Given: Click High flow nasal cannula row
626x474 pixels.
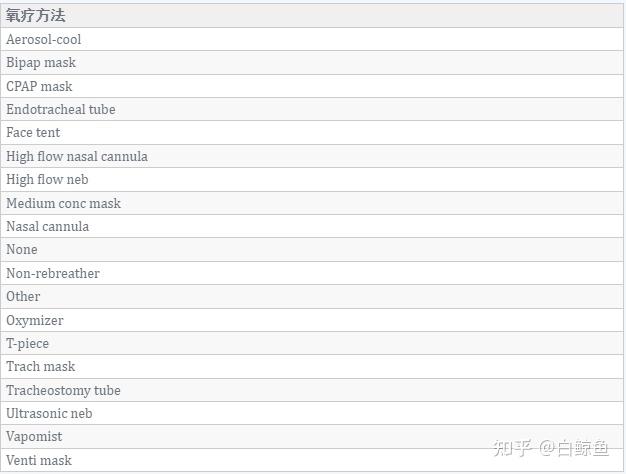Looking at the screenshot, I should (x=312, y=156).
